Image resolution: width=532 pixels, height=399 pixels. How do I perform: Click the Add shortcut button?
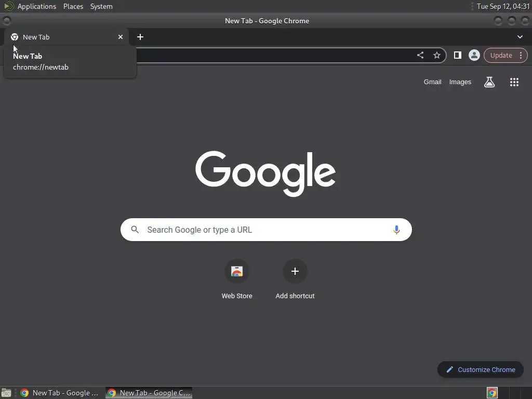pyautogui.click(x=295, y=279)
